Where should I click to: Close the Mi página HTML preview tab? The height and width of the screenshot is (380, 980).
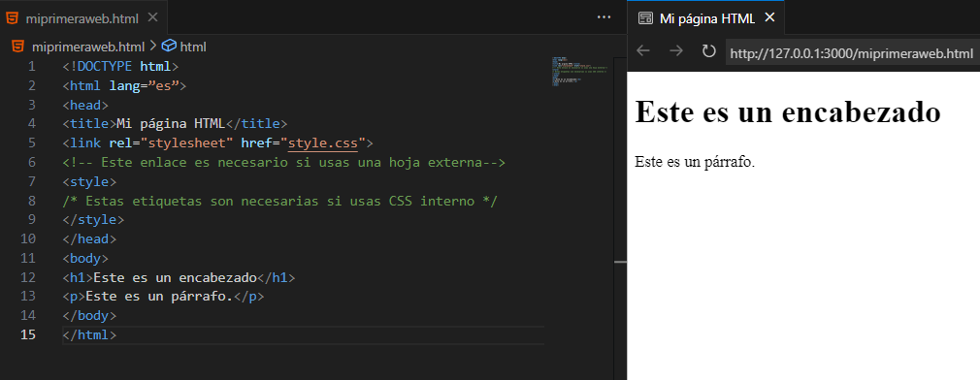770,17
